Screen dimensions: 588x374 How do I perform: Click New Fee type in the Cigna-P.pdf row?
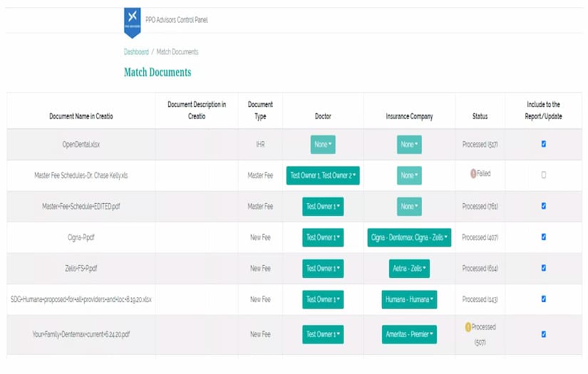coord(260,237)
